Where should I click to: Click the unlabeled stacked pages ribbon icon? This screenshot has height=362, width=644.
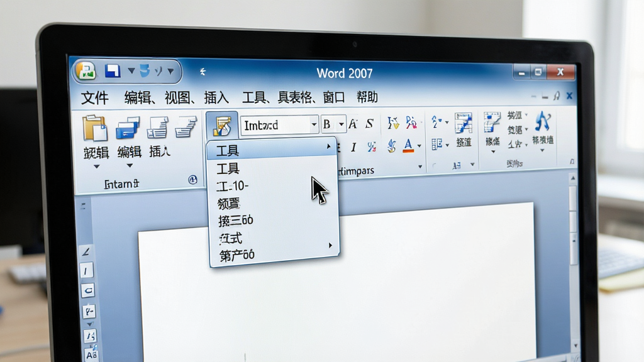(186, 127)
